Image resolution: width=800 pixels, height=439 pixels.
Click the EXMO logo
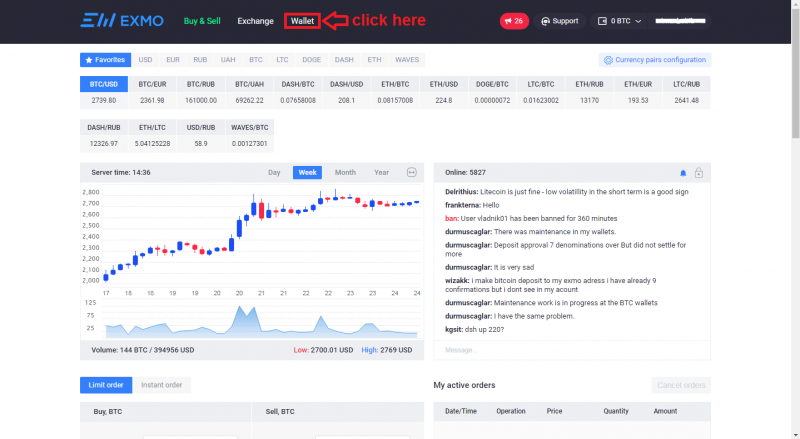[122, 21]
